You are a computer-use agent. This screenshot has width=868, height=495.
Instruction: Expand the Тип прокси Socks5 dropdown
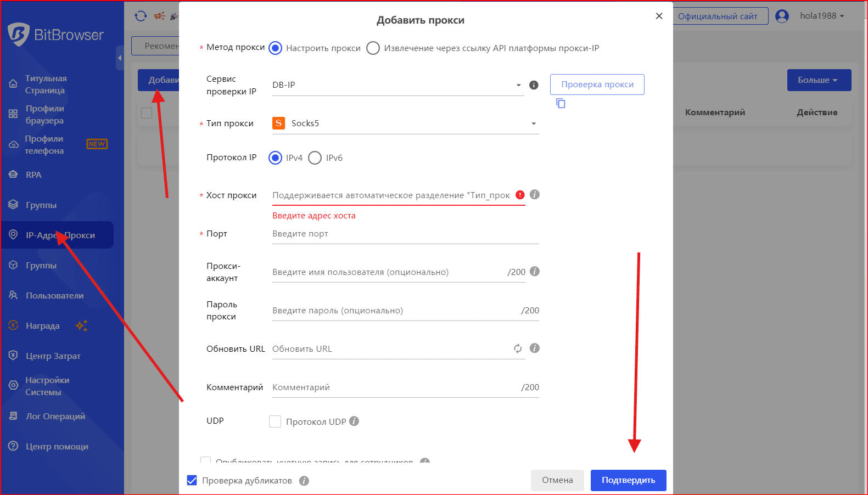pos(405,123)
